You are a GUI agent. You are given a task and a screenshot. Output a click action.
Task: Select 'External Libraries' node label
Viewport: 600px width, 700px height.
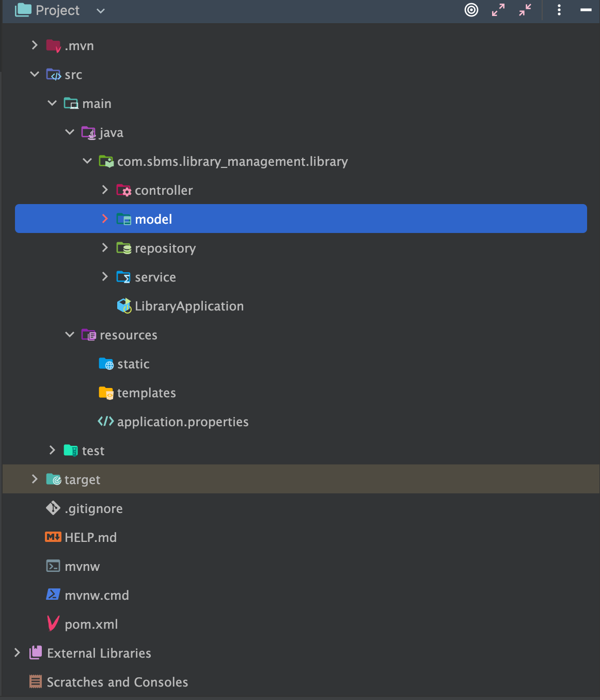(99, 654)
